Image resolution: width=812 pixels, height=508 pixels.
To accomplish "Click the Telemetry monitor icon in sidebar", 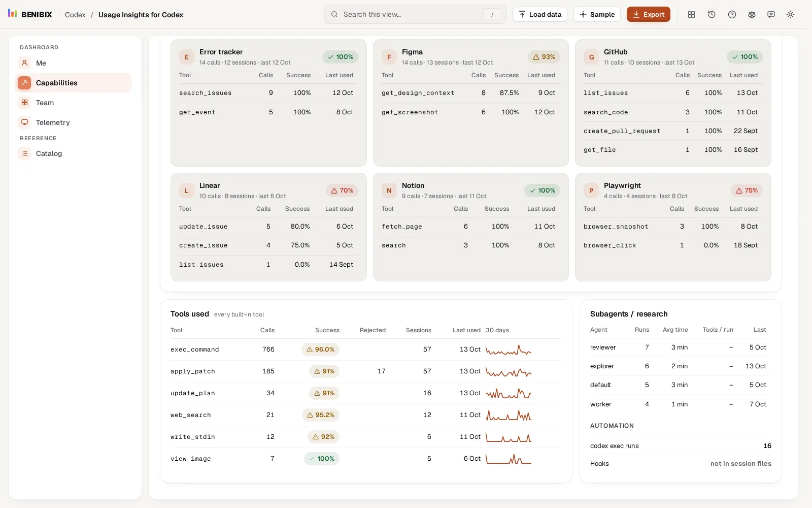I will (x=24, y=122).
